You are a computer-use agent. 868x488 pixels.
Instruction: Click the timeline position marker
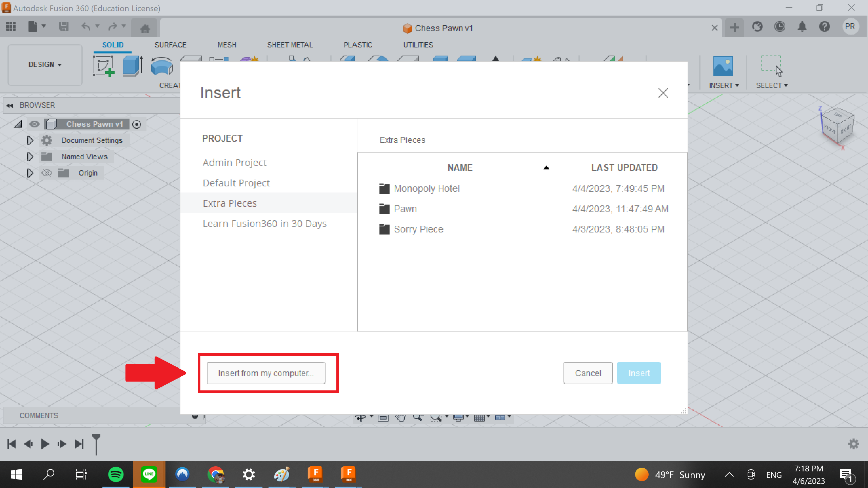pos(96,444)
